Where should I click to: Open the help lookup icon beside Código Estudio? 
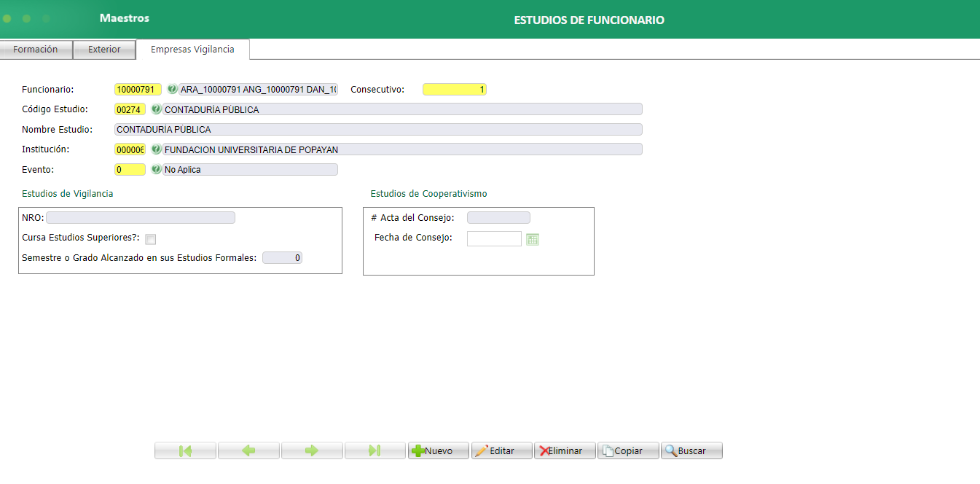pyautogui.click(x=156, y=109)
